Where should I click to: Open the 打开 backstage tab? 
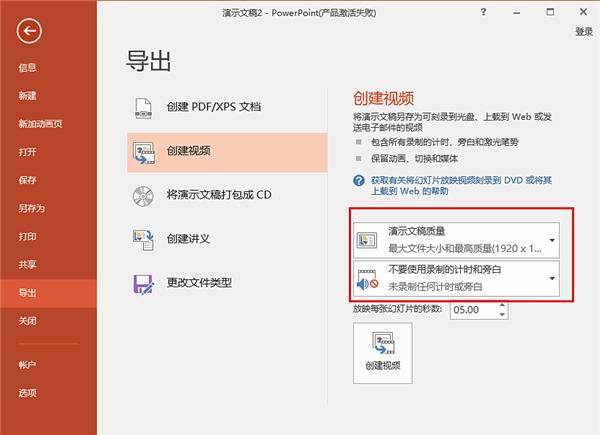pos(48,152)
